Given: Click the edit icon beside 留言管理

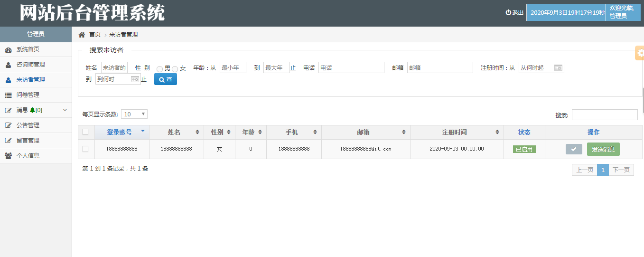Looking at the screenshot, I should click(8, 141).
